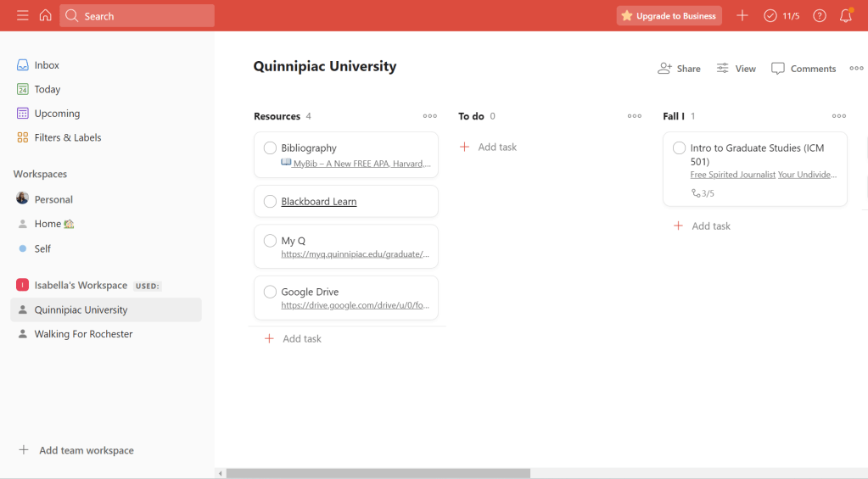The image size is (868, 479).
Task: Open Fall I section options menu
Action: click(x=838, y=116)
